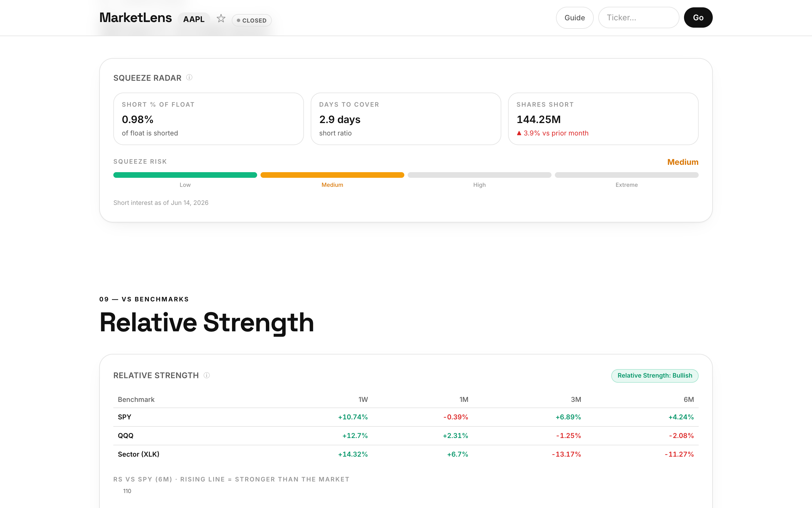Viewport: 812px width, 508px height.
Task: Click QQQ 6M value -2.08%
Action: pyautogui.click(x=681, y=436)
